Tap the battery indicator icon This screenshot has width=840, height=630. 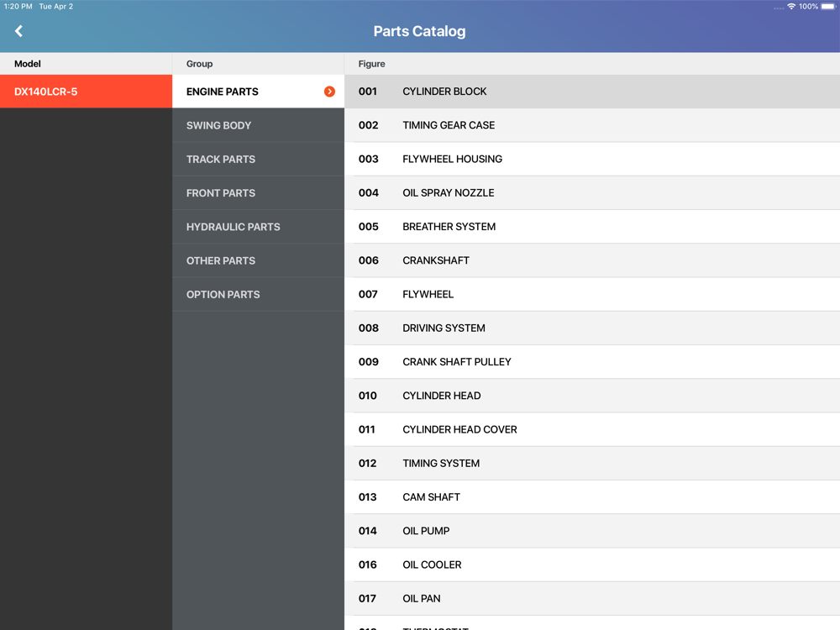click(x=828, y=7)
